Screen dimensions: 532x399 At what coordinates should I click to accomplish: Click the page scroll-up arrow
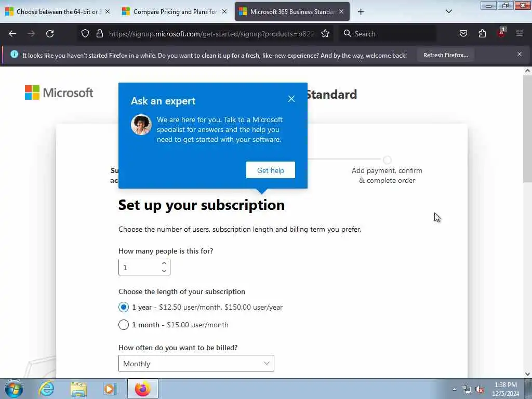tap(527, 71)
